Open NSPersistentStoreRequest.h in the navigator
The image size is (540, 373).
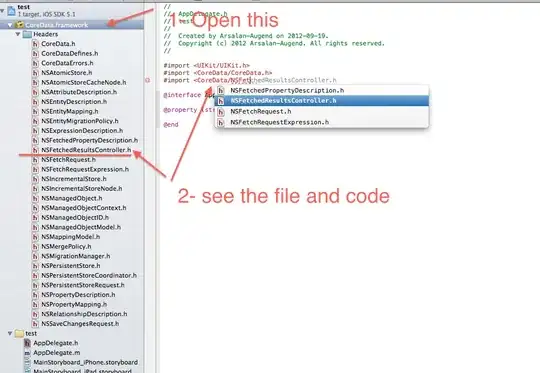coord(83,285)
